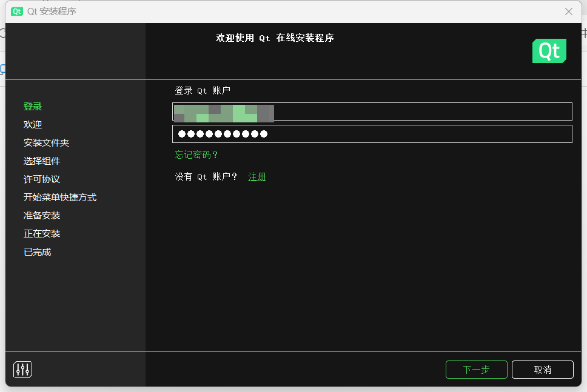Select the 选择组件 step
Screen dimensions: 587x392
coord(42,161)
